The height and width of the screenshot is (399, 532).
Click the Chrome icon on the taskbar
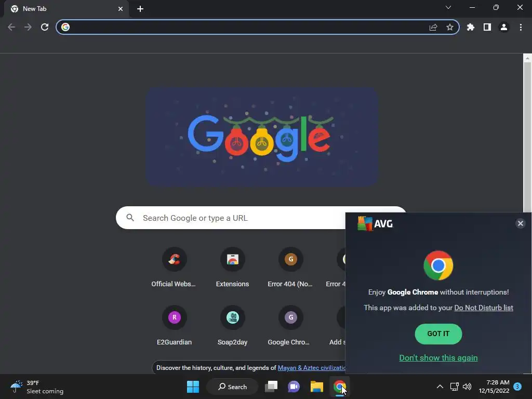pyautogui.click(x=339, y=387)
